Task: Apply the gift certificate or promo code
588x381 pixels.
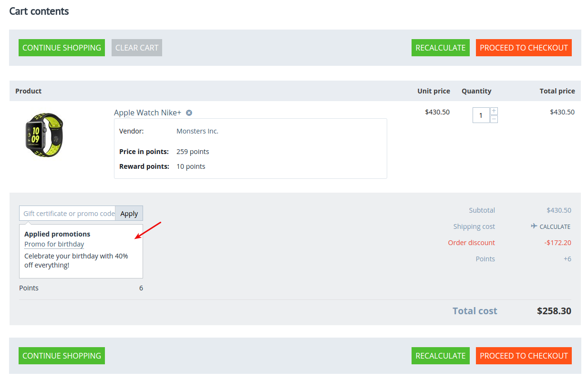Action: tap(129, 214)
